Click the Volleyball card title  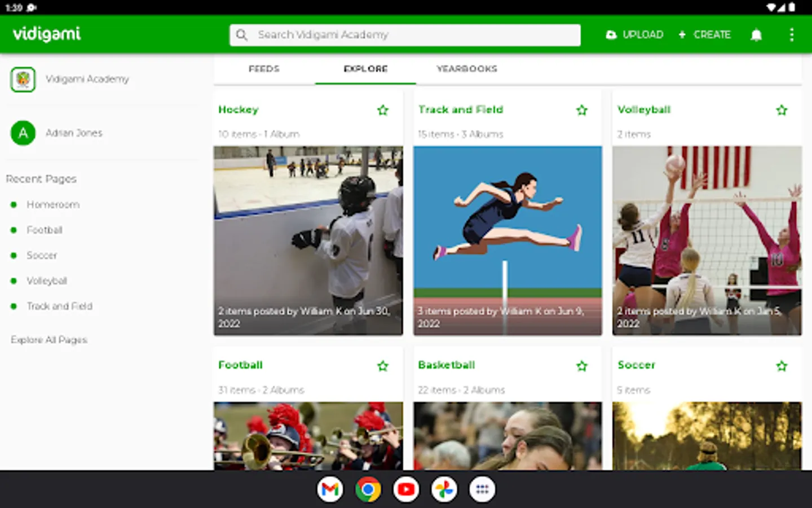click(x=644, y=110)
